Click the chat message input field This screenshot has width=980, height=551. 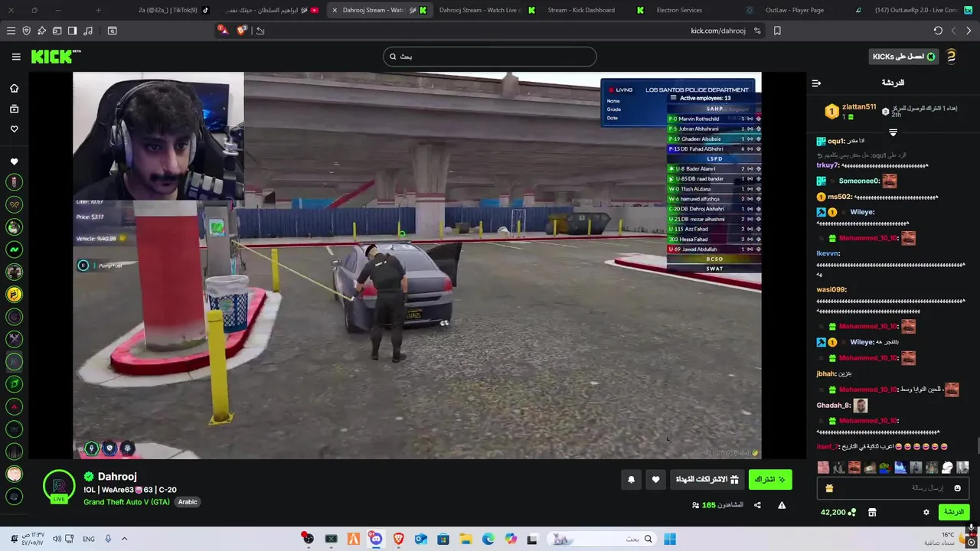pyautogui.click(x=893, y=487)
